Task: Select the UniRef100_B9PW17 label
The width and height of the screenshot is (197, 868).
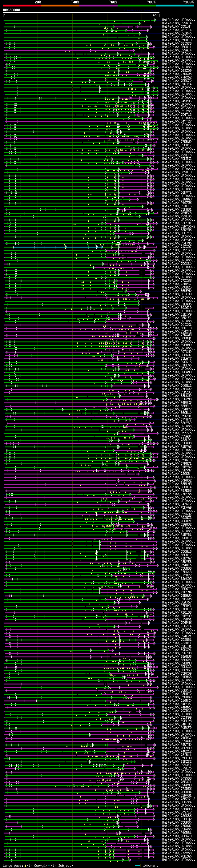Action: 177,145
